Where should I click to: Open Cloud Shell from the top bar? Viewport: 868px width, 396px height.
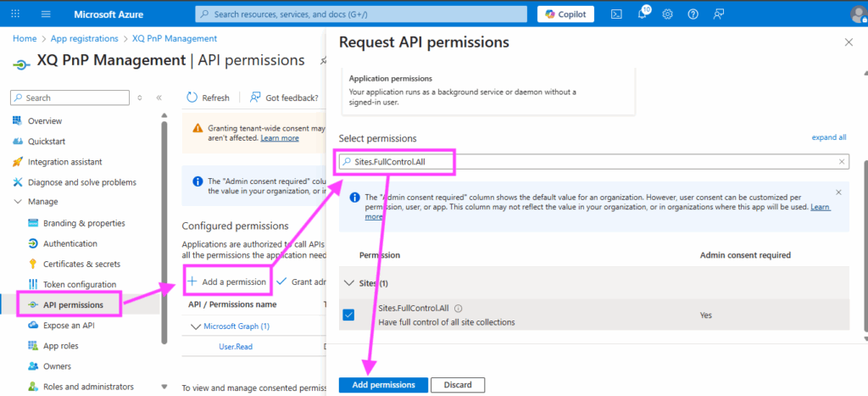point(617,14)
